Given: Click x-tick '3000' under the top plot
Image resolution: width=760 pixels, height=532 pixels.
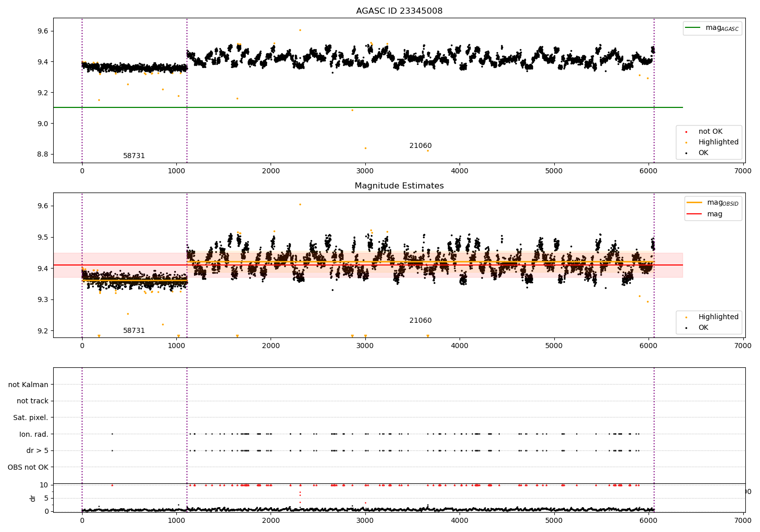Looking at the screenshot, I should [365, 171].
